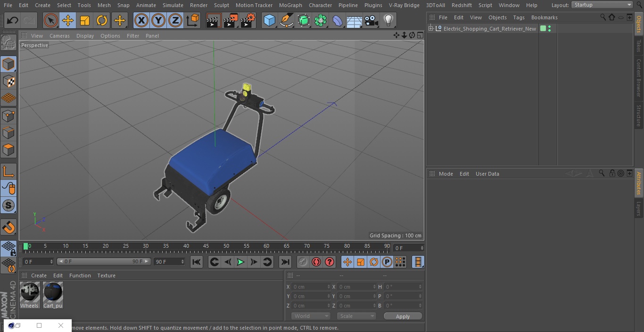Click frame 45 on timeline ruler
Image resolution: width=644 pixels, height=332 pixels.
[206, 246]
